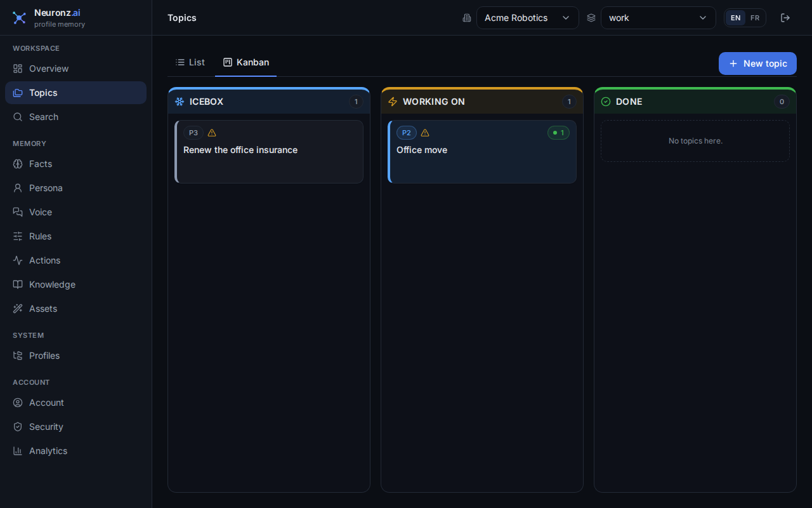Open the Renew the office insurance card
This screenshot has width=812, height=508.
coord(269,152)
